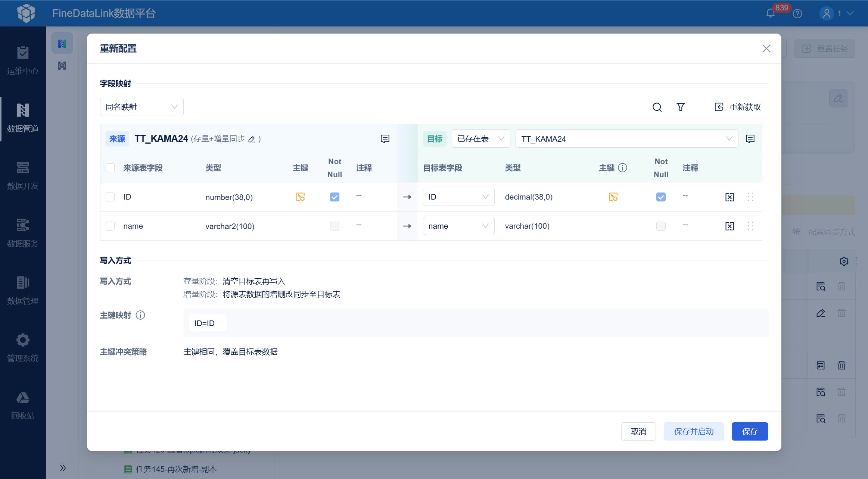Click 重置任务 button in the background
Image resolution: width=868 pixels, height=479 pixels.
(825, 49)
